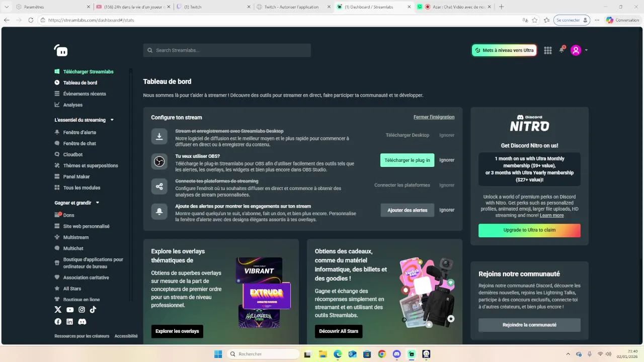The image size is (644, 362).
Task: Ignore the alerts step
Action: click(x=447, y=210)
